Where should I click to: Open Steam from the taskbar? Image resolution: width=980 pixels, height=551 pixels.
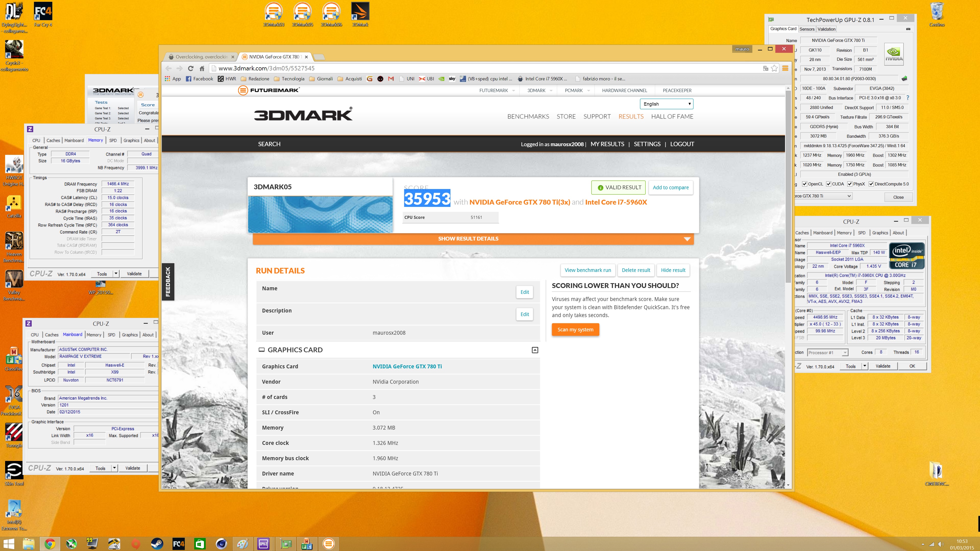[157, 544]
